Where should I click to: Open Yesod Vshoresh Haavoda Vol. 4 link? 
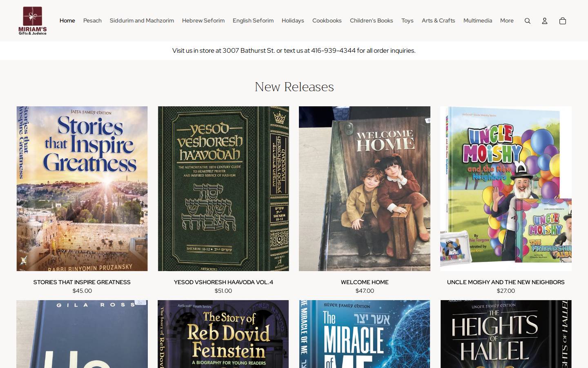click(223, 282)
